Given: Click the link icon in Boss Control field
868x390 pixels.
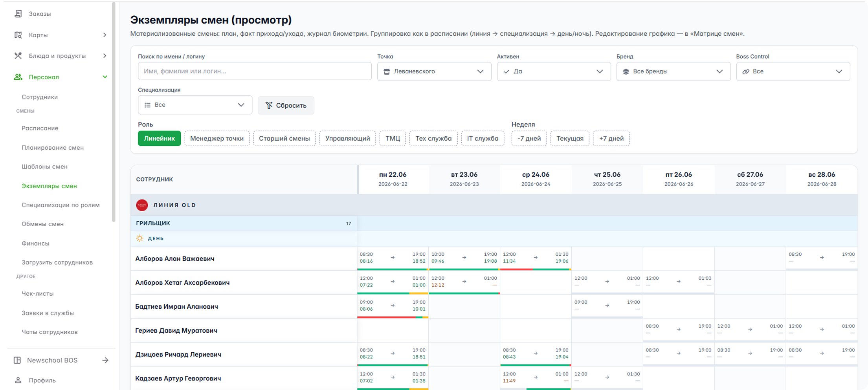Looking at the screenshot, I should (746, 71).
